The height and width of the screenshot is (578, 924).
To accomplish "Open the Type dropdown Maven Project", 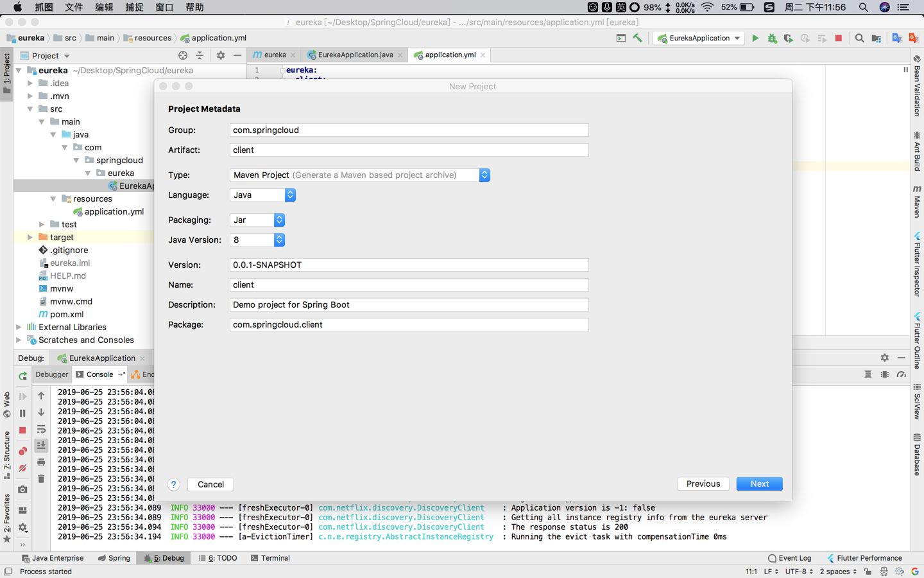I will (360, 175).
